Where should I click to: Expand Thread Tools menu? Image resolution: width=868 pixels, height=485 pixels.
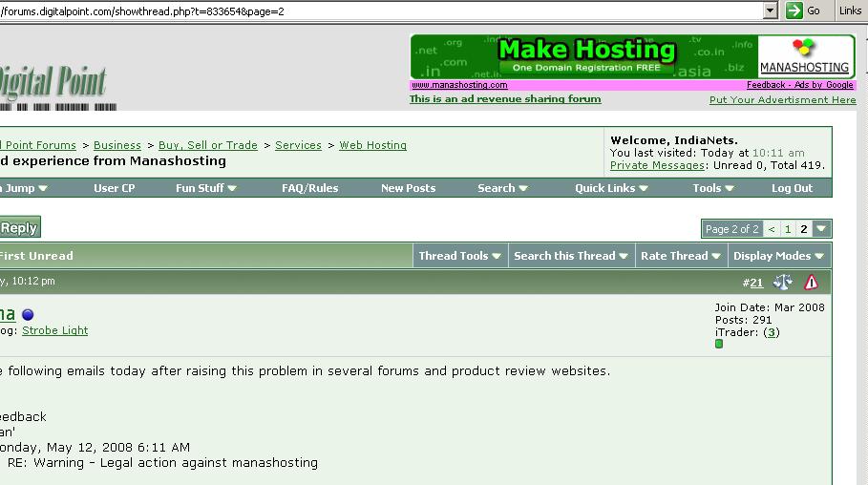coord(459,256)
